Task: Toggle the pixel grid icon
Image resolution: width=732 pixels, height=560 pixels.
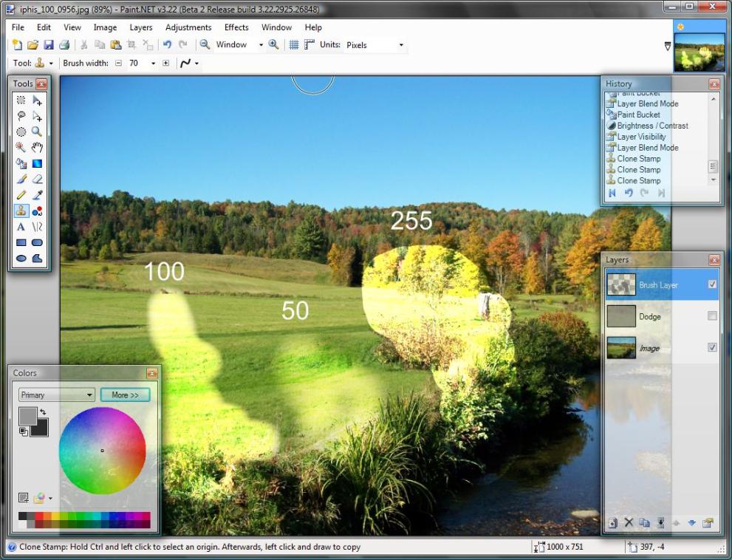Action: click(x=293, y=45)
